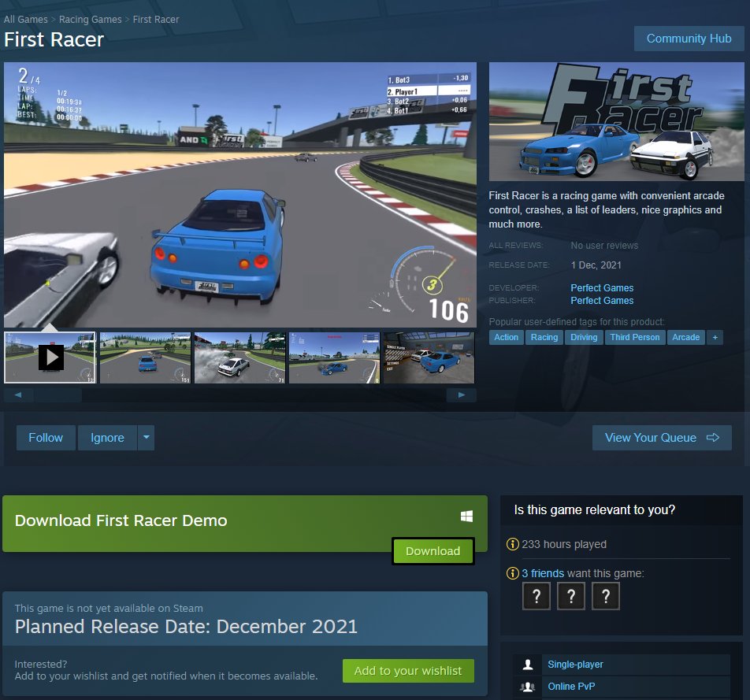Open the second friend avatar placeholder

pos(571,596)
